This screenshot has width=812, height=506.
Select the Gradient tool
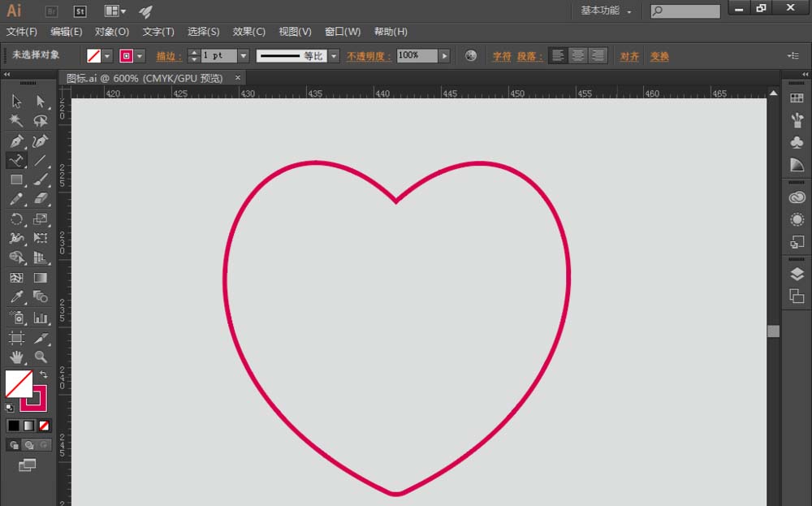(x=41, y=278)
